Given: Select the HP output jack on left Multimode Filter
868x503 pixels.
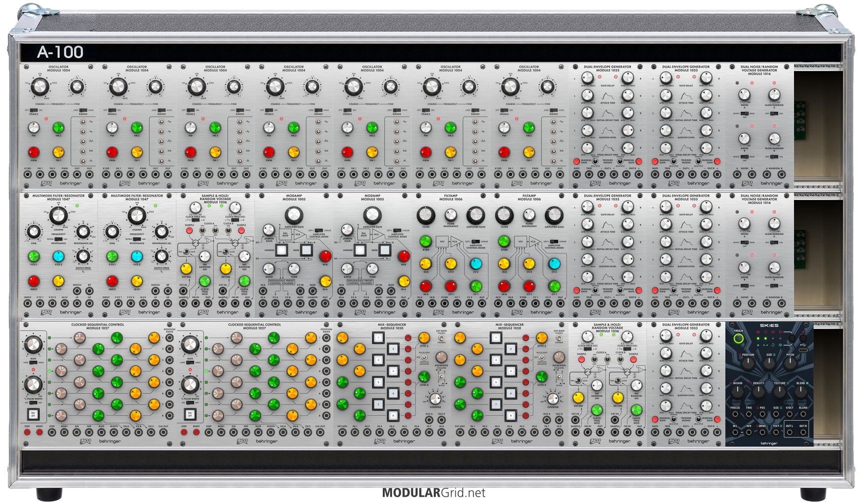Looking at the screenshot, I should coord(89,303).
